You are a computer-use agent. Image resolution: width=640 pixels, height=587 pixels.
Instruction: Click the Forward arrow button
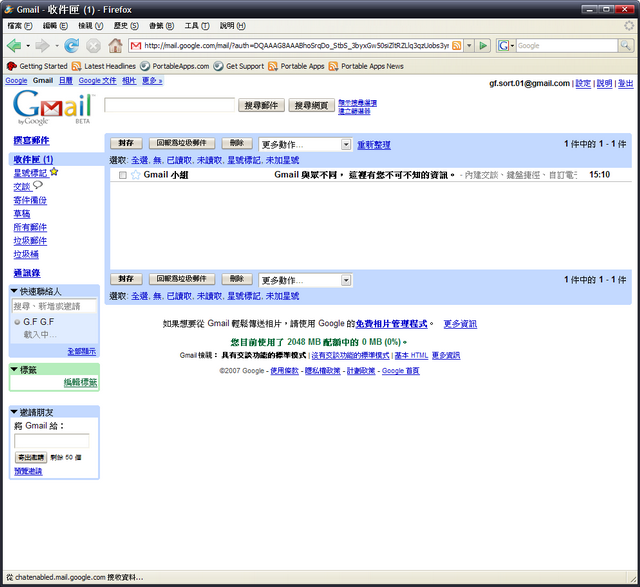[x=42, y=45]
